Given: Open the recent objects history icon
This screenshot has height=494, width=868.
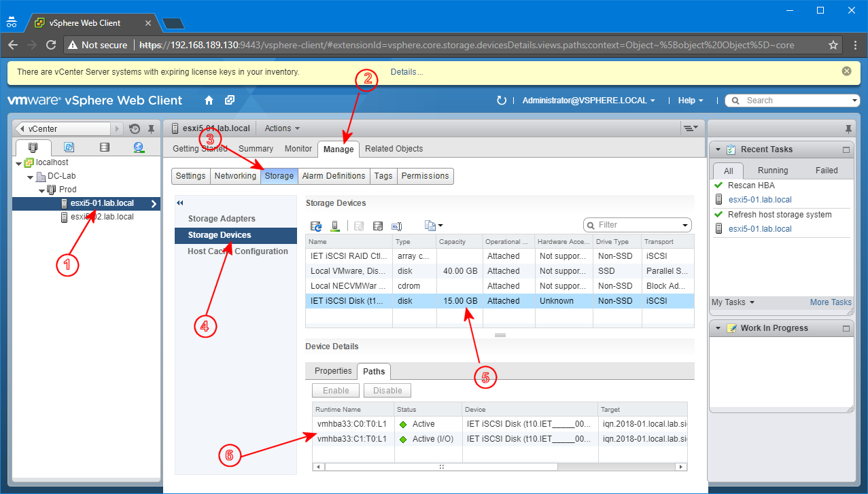Looking at the screenshot, I should (134, 128).
